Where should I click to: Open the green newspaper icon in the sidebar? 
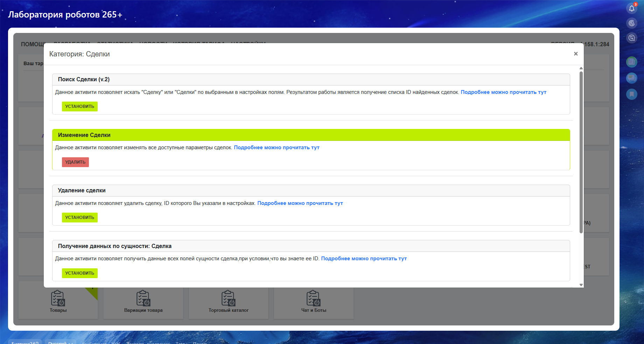click(632, 62)
